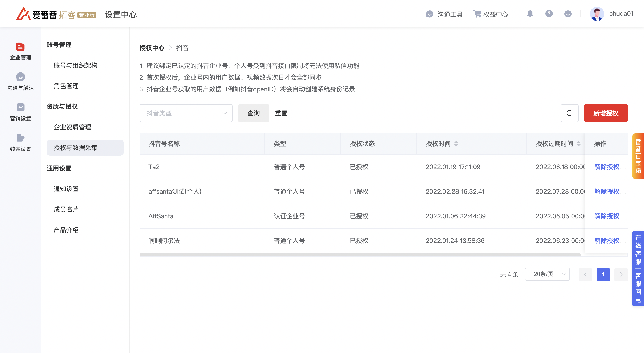Click the 沟通工具 chat icon
The height and width of the screenshot is (353, 644).
coord(429,14)
